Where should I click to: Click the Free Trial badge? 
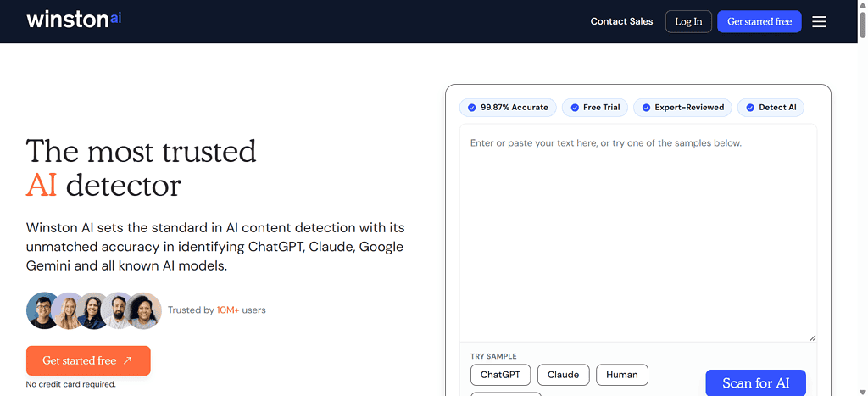point(594,108)
